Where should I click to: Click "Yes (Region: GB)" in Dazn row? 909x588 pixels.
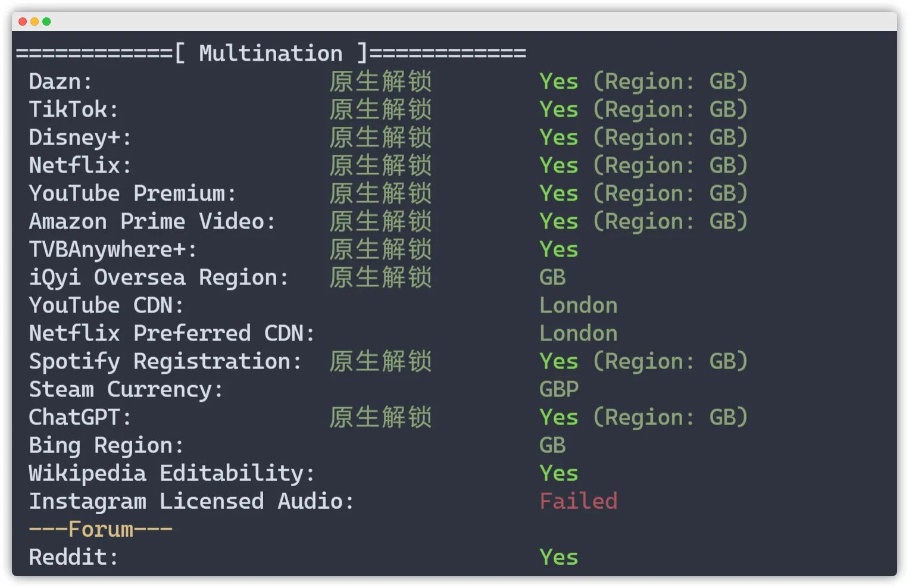(644, 81)
